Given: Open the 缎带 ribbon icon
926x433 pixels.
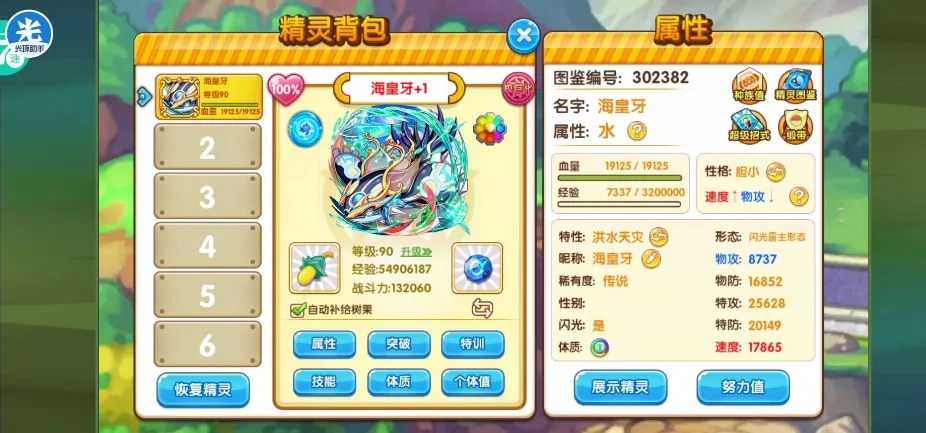Looking at the screenshot, I should point(795,126).
